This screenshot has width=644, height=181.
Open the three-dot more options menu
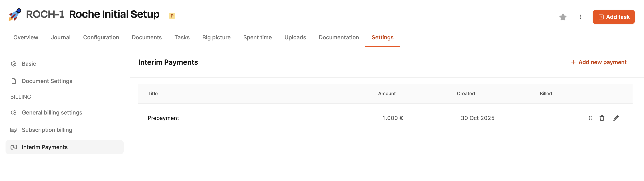581,17
